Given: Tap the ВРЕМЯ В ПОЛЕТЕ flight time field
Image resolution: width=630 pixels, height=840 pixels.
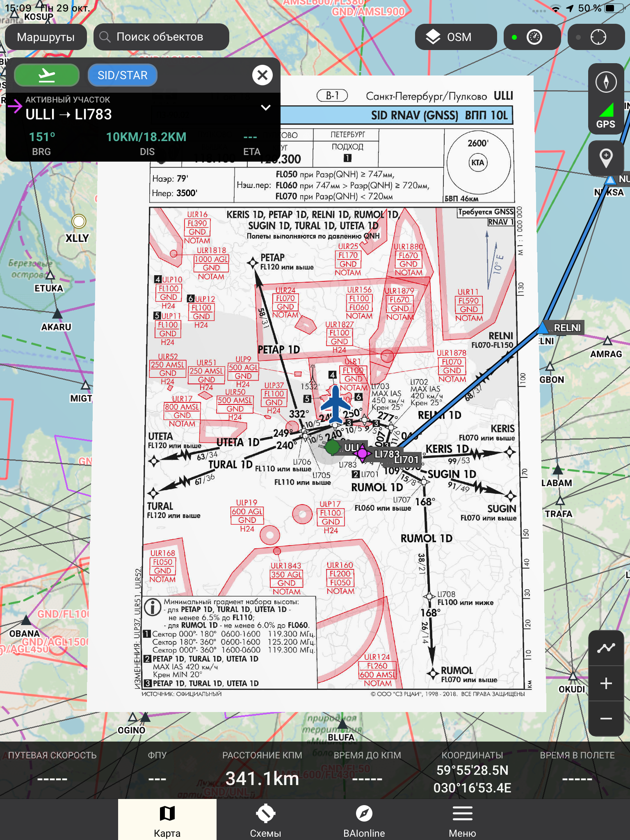Looking at the screenshot, I should 577,770.
